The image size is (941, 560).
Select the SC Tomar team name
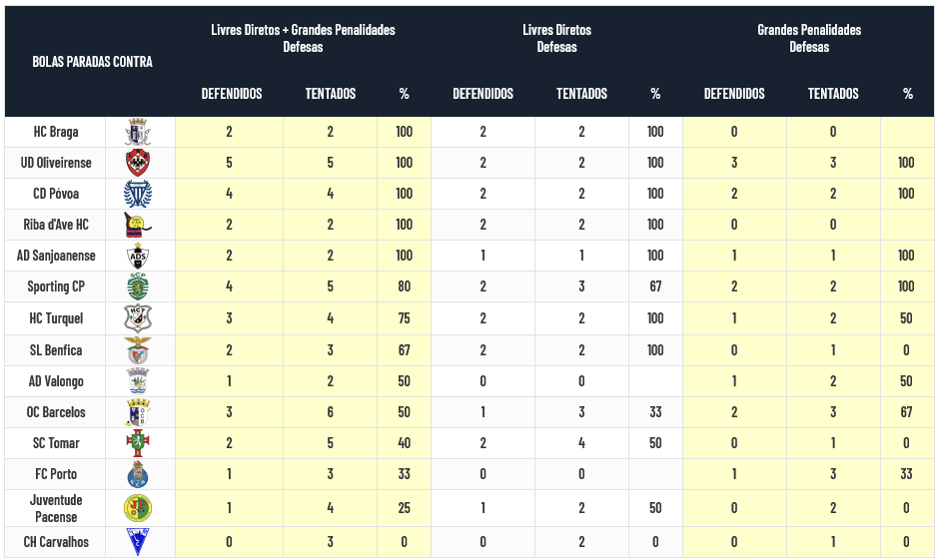pyautogui.click(x=55, y=443)
